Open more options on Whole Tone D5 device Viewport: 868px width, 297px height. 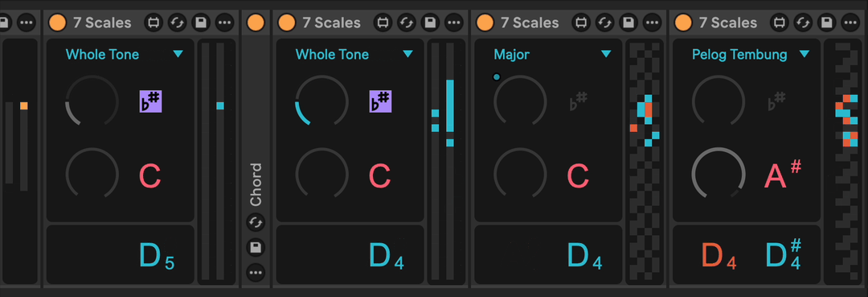(225, 23)
